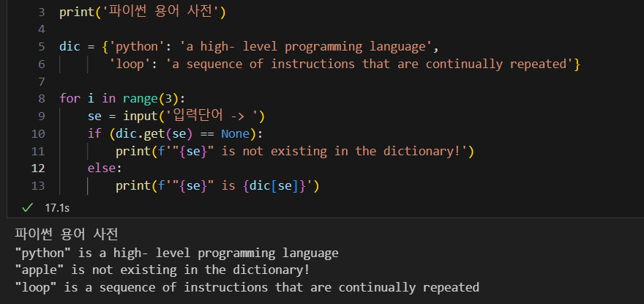Click the '"apple" is not existing' output line
Screen dimensions: 644x304
162,270
